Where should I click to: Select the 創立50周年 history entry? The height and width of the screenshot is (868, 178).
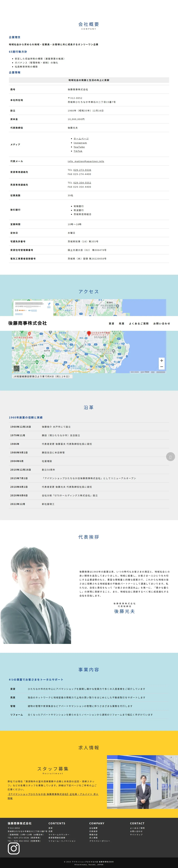click(x=48, y=470)
